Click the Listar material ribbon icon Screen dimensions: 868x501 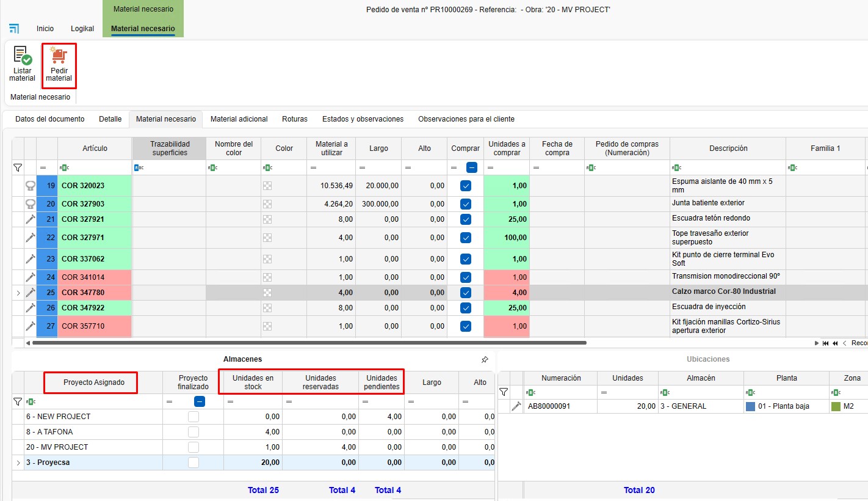pyautogui.click(x=23, y=56)
